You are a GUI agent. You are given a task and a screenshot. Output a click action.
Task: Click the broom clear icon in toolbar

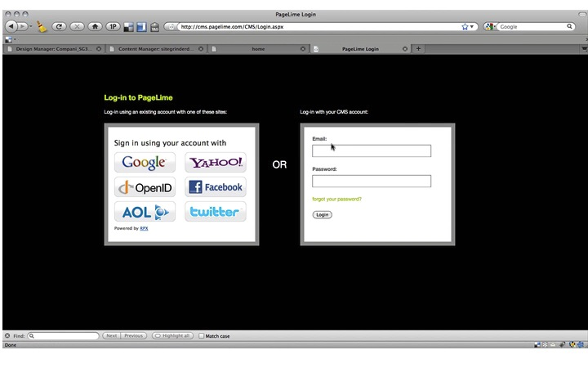click(42, 27)
